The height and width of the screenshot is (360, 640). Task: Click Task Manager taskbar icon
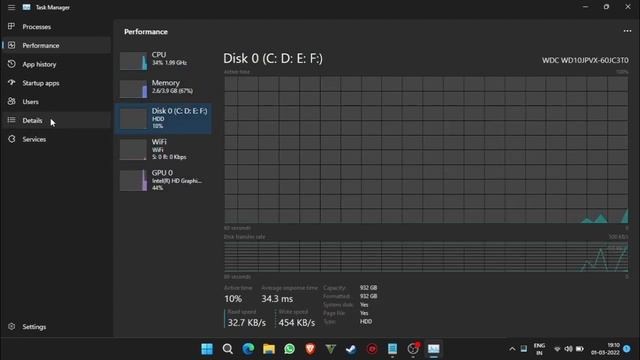433,349
